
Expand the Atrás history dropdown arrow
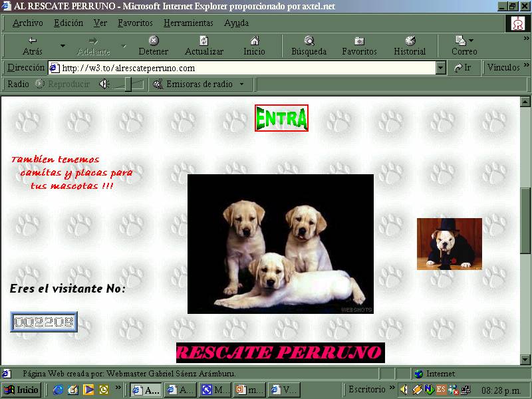coord(63,46)
